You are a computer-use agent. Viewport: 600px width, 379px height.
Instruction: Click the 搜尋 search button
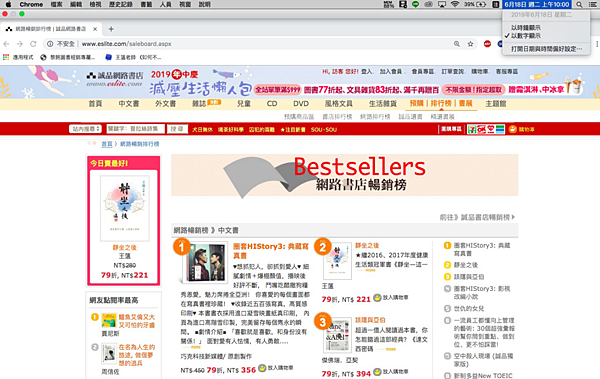(177, 129)
